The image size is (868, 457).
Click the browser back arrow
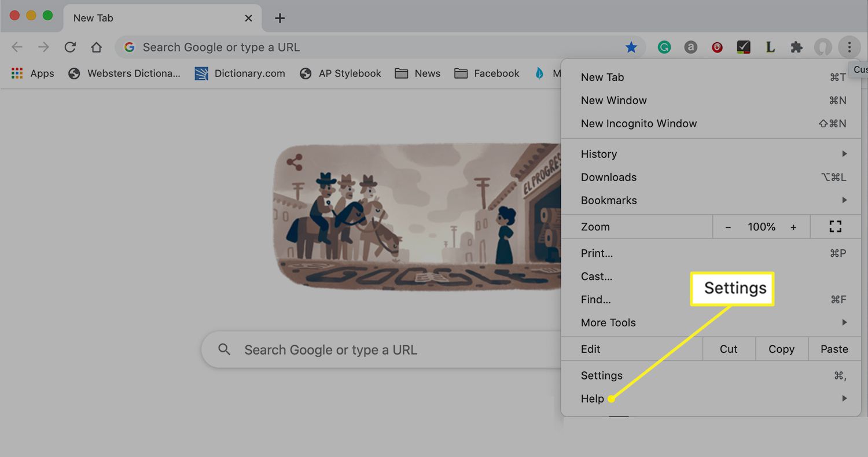[17, 47]
